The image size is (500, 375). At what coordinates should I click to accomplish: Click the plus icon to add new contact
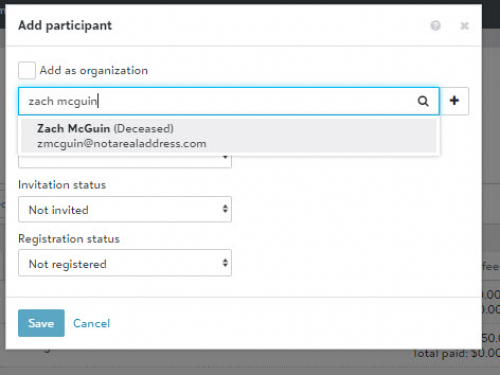coord(454,101)
